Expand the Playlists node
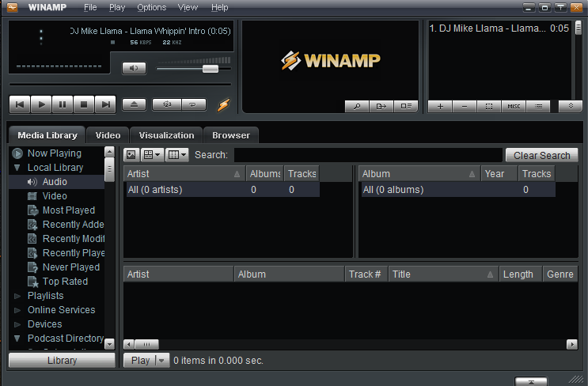The image size is (588, 386). pyautogui.click(x=17, y=296)
